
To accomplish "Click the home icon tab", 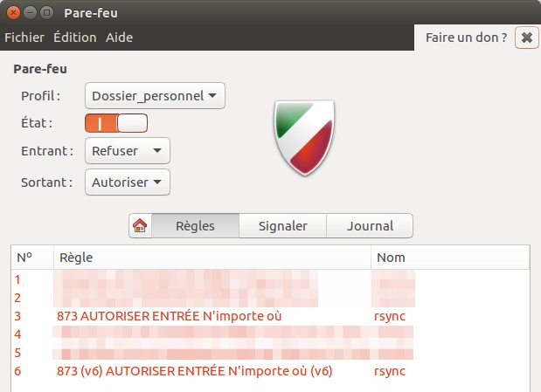I will tap(140, 226).
